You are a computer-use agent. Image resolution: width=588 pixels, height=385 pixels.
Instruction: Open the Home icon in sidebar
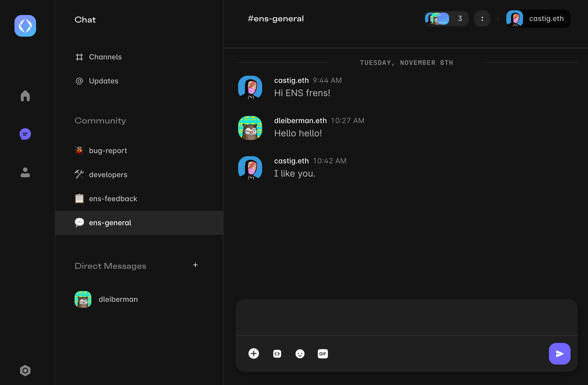pyautogui.click(x=25, y=96)
